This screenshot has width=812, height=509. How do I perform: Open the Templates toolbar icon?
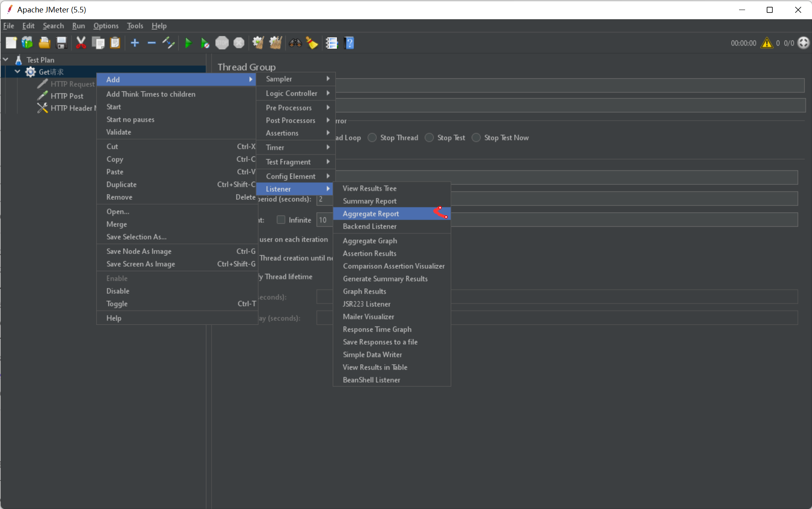click(x=27, y=43)
